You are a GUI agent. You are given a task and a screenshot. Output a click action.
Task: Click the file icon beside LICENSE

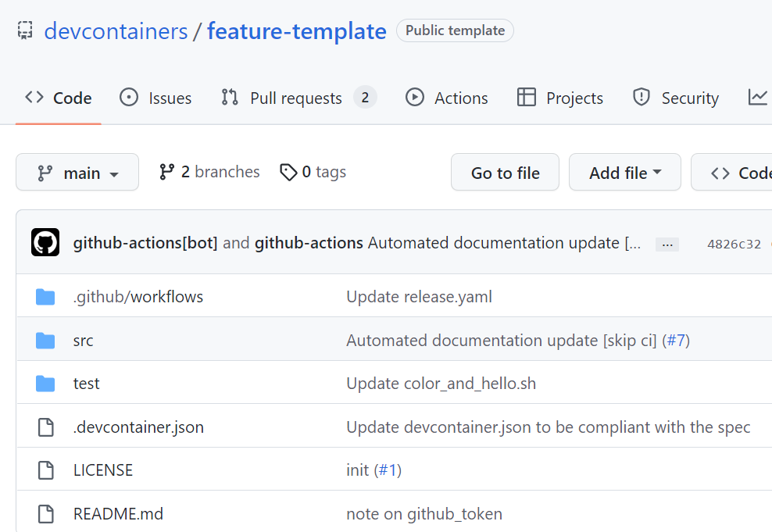click(x=45, y=470)
